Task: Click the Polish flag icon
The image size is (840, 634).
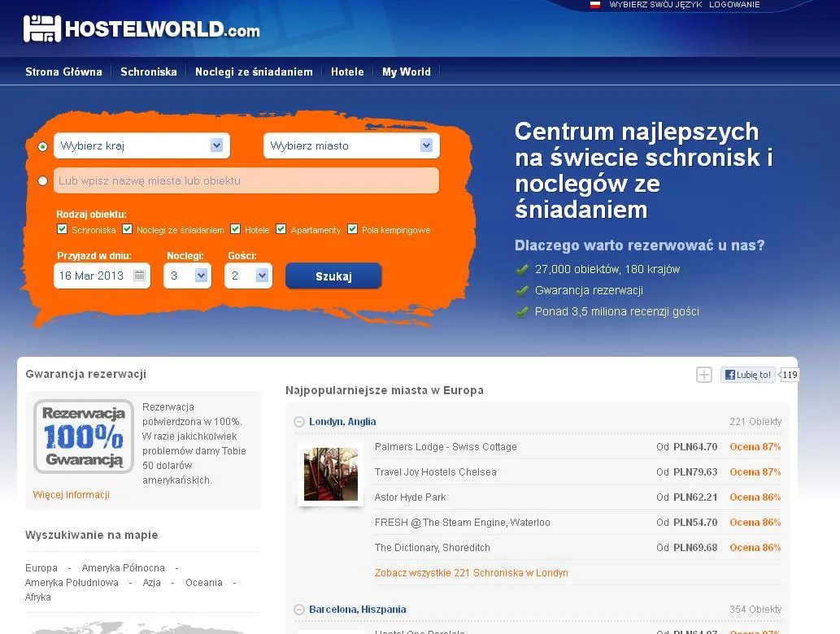Action: click(595, 5)
